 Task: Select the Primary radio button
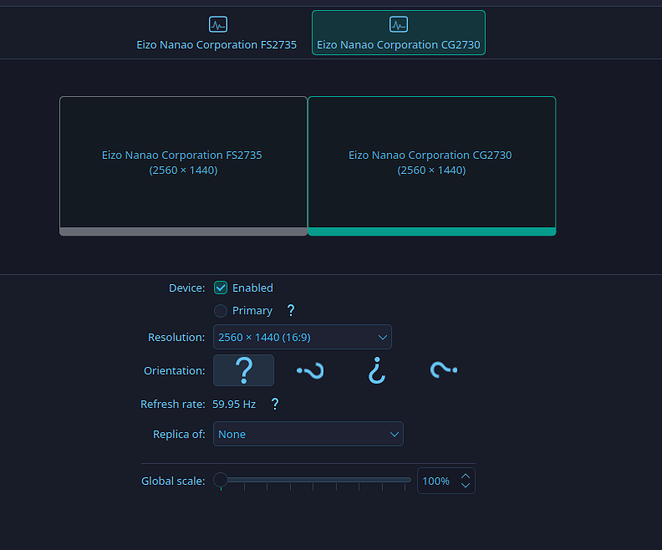(x=221, y=311)
